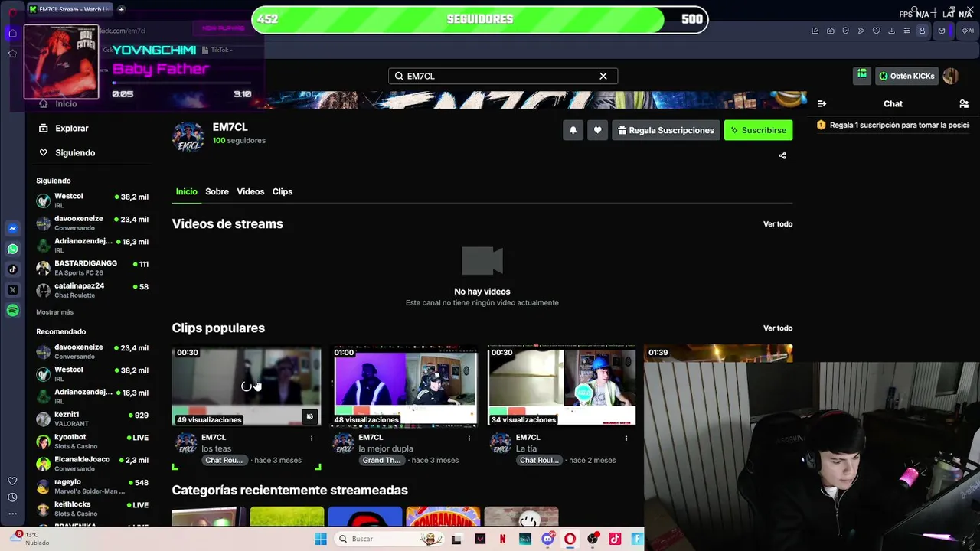Open Siguiendo in the sidebar menu
Viewport: 980px width, 551px height.
coord(67,153)
